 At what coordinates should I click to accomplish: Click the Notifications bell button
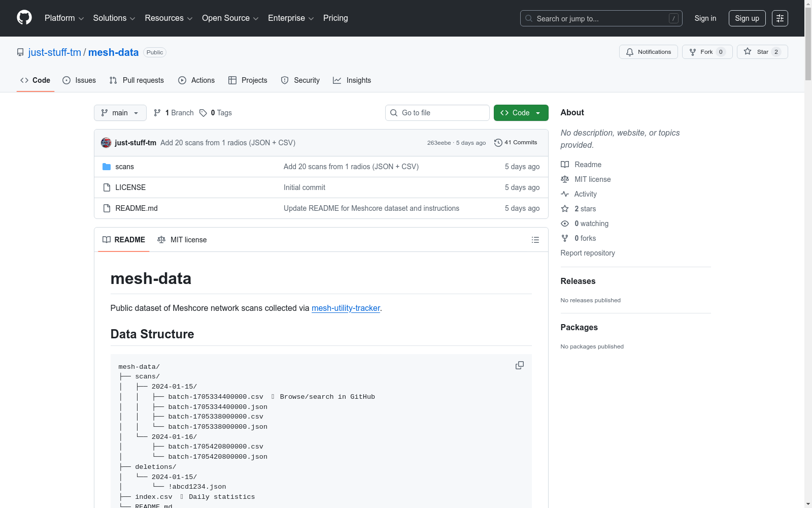(648, 52)
